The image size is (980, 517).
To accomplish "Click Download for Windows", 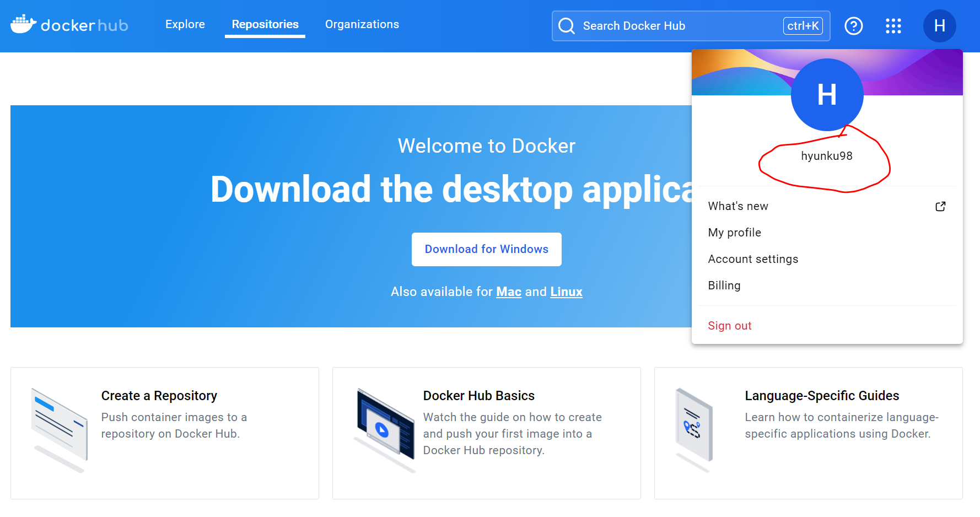I will (486, 249).
